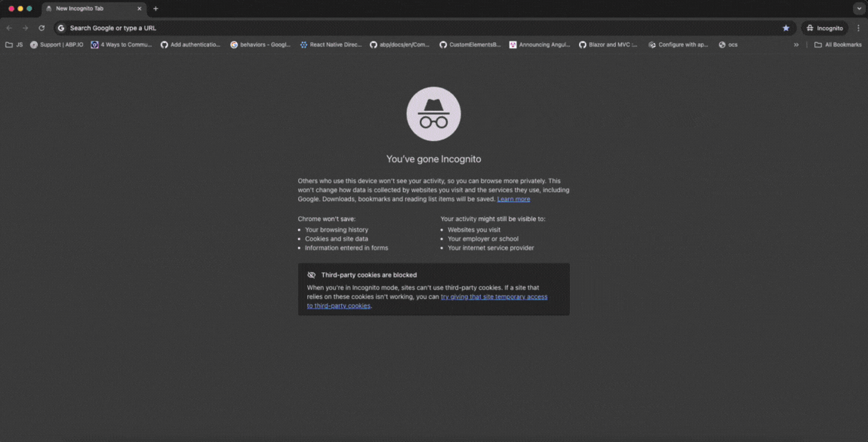Click the forward navigation arrow
868x442 pixels.
[25, 28]
